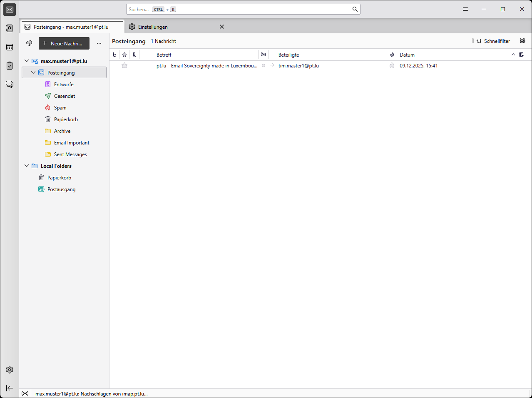This screenshot has width=532, height=398.
Task: Toggle the read status of the pt.lu message
Action: coord(264,66)
